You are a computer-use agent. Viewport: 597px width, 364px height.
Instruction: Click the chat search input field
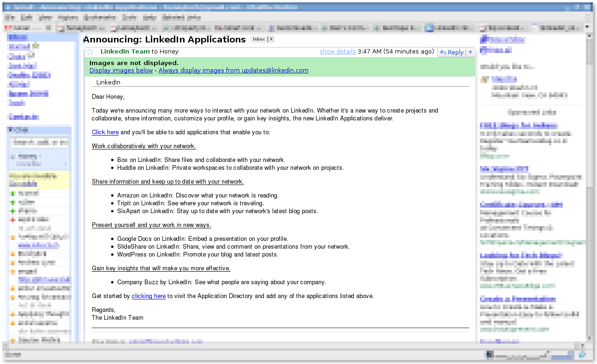coord(40,143)
